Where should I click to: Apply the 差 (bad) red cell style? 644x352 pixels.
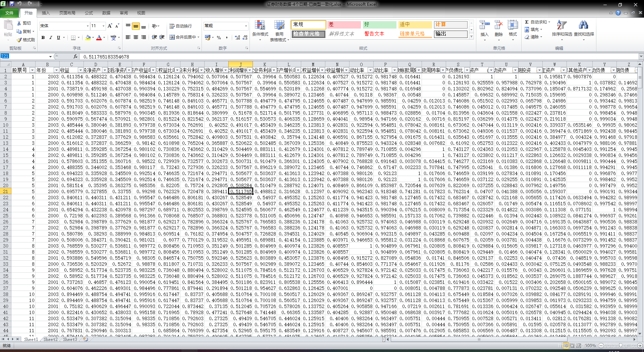coord(344,25)
